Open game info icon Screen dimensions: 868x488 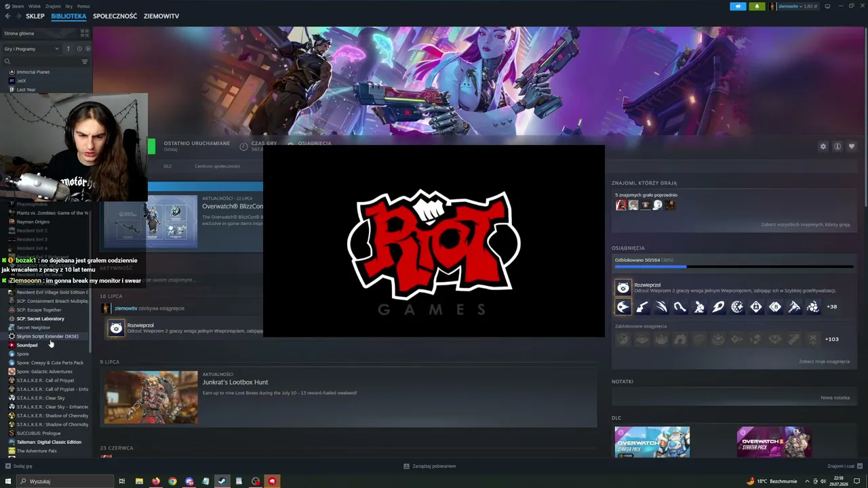point(837,146)
